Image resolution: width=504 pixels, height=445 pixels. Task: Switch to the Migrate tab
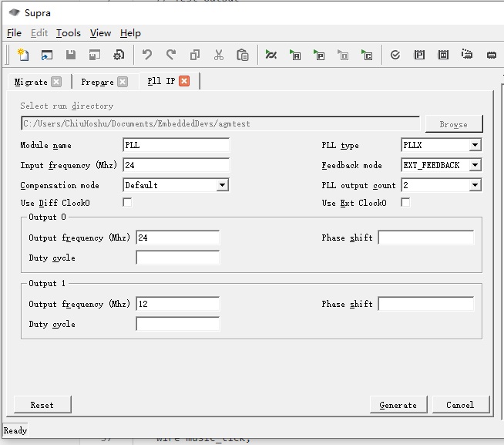(x=31, y=82)
